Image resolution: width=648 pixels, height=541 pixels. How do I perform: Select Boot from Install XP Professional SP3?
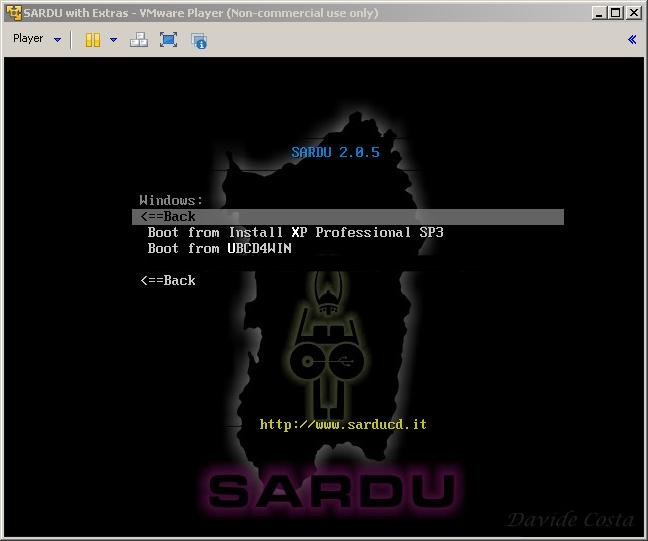(x=295, y=233)
